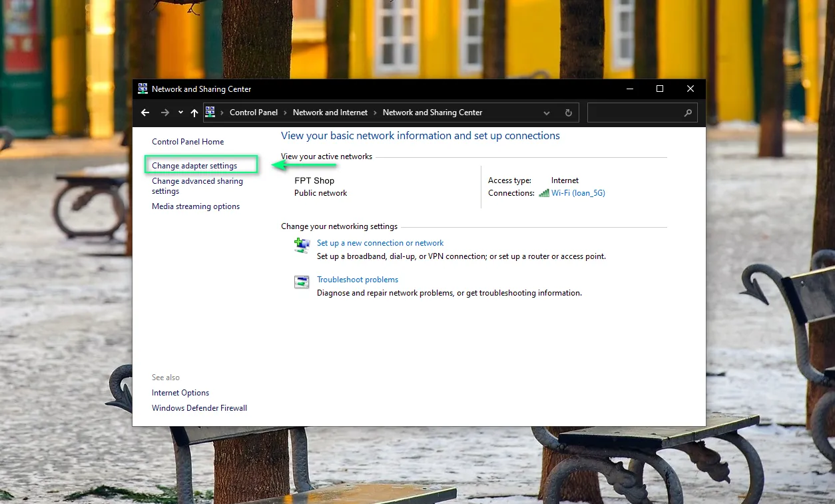The image size is (835, 504).
Task: Open the Wi-Fi (loan_5G) connection link
Action: (578, 193)
